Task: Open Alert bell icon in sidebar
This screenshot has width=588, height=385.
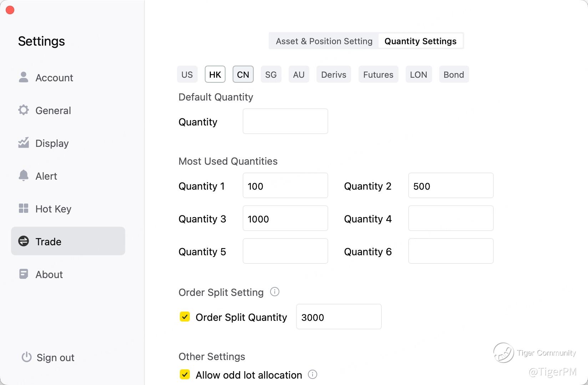Action: coord(24,175)
